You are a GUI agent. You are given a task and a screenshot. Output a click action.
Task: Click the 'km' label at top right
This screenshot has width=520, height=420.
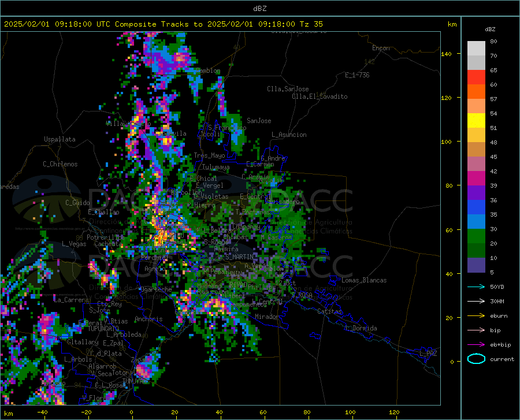452,24
